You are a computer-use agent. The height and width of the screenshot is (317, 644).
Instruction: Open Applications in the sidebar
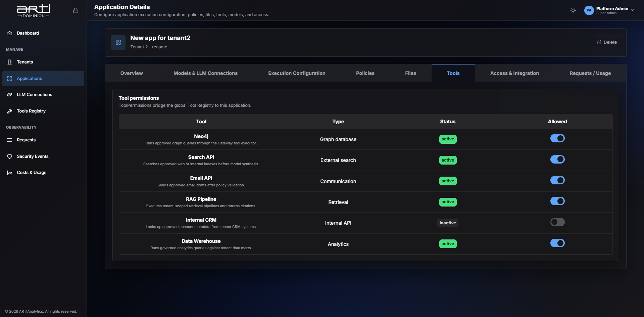point(43,79)
